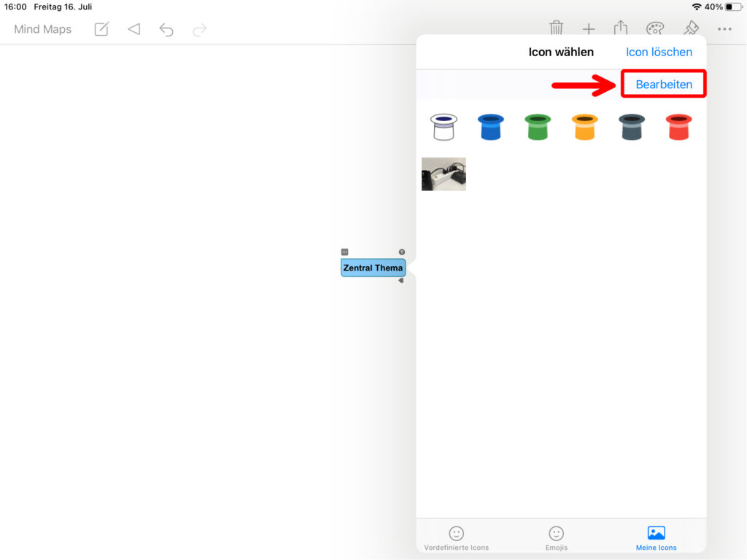Pick the red hat icon
The image size is (747, 560).
678,127
